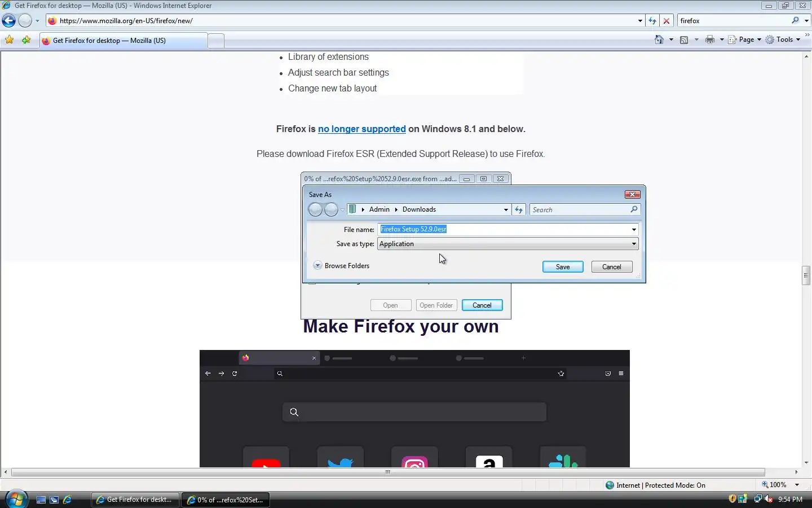Open the Favorites Center star icon

coord(10,40)
